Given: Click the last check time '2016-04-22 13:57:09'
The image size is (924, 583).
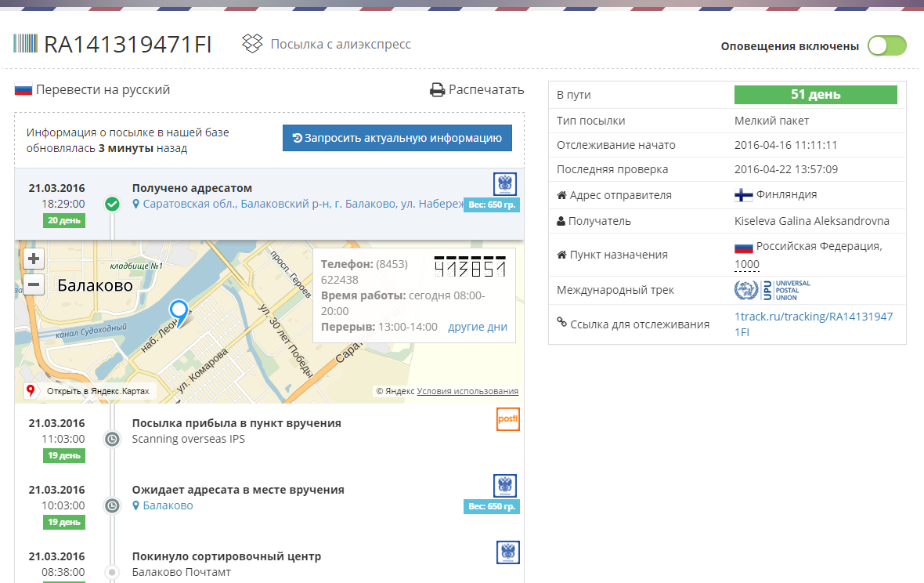Looking at the screenshot, I should [x=786, y=169].
